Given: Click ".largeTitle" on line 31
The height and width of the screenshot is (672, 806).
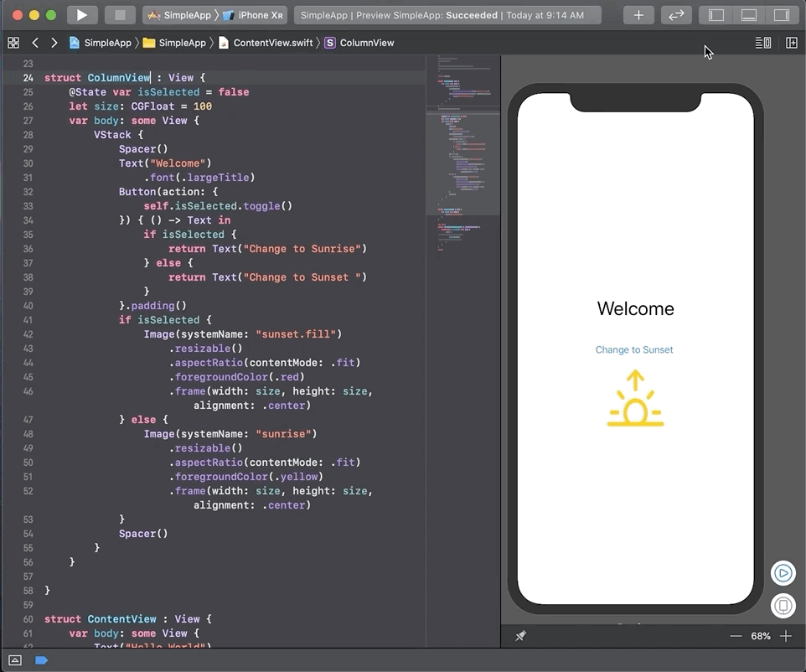Looking at the screenshot, I should pos(218,178).
